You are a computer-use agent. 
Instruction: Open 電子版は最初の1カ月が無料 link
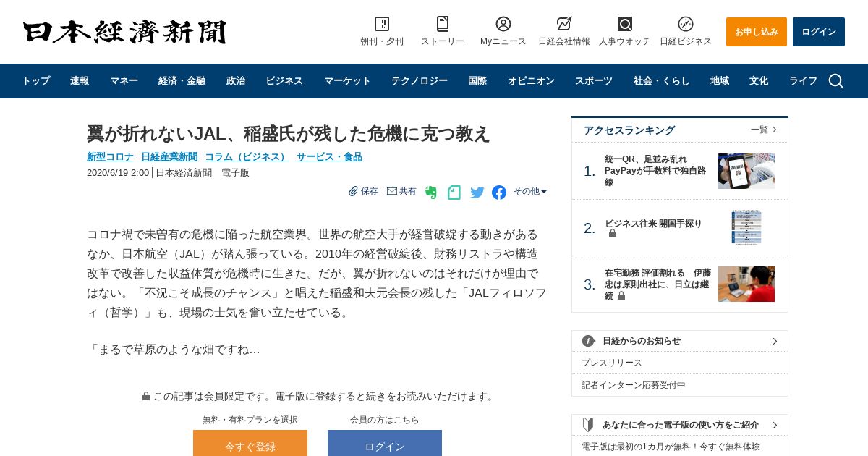[671, 447]
